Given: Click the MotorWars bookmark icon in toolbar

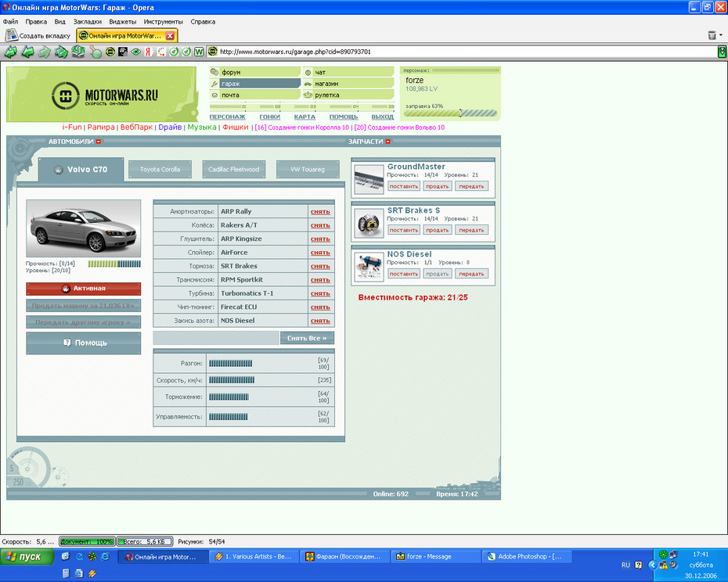Looking at the screenshot, I should [x=110, y=52].
